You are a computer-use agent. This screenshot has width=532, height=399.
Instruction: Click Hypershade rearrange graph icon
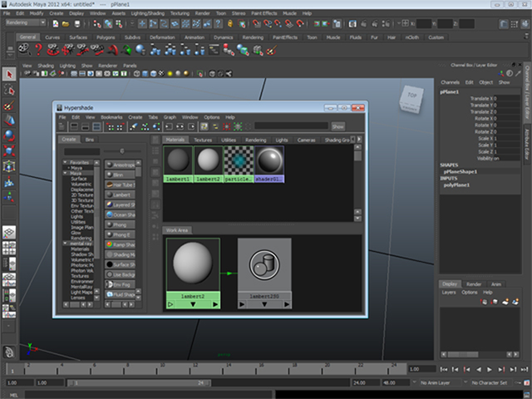point(145,126)
